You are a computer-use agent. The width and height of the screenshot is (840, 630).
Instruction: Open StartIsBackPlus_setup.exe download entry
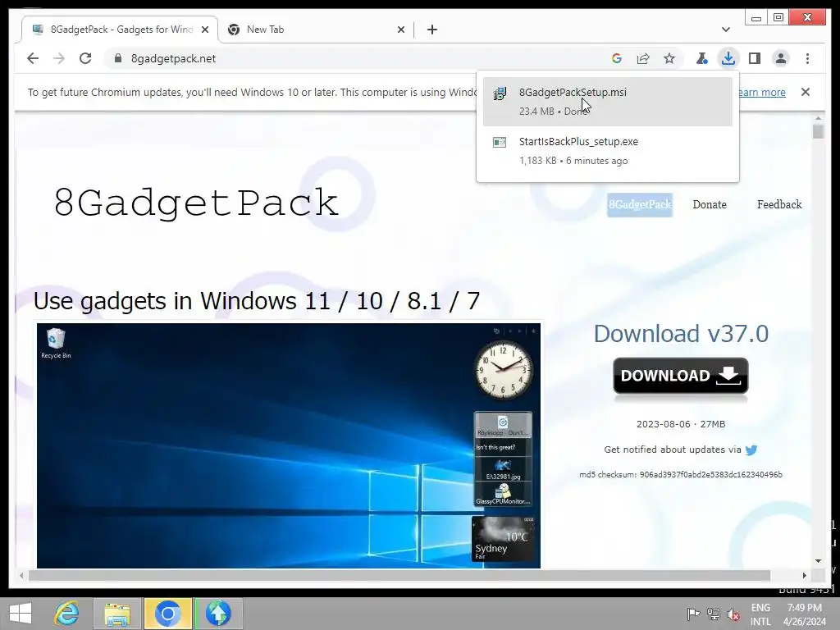[608, 151]
